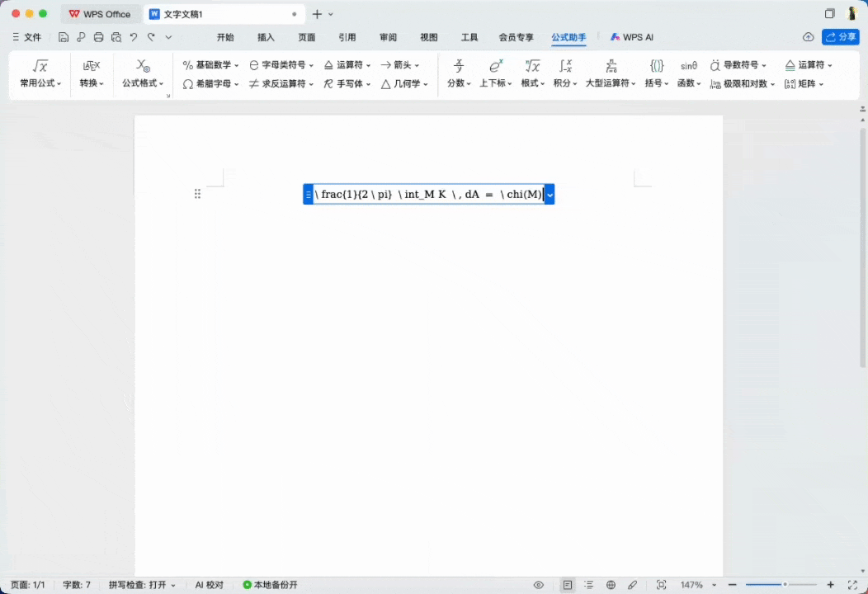Screen dimensions: 868x594
Task: Open the equation box options dropdown arrow
Action: 550,195
